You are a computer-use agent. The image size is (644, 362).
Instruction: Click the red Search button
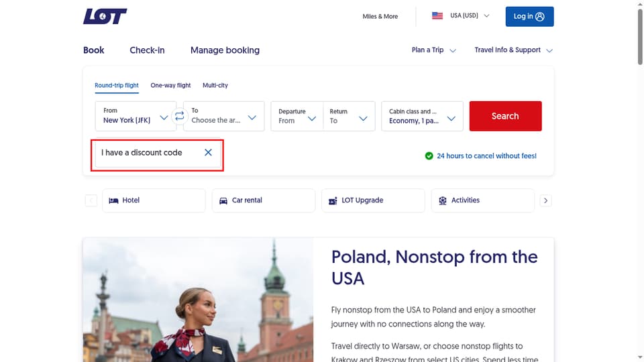coord(505,116)
